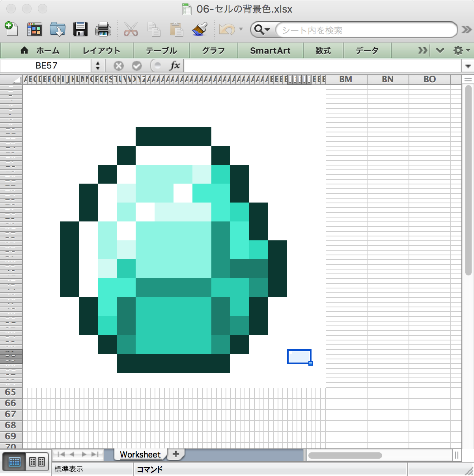Expand the formula bar
The width and height of the screenshot is (474, 476).
468,66
